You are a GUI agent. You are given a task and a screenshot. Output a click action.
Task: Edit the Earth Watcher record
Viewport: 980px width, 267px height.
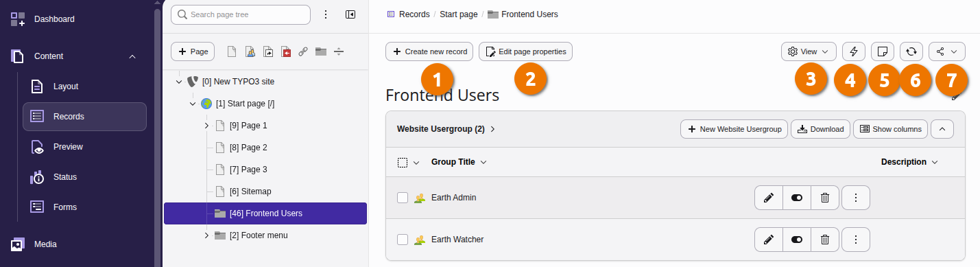[769, 240]
